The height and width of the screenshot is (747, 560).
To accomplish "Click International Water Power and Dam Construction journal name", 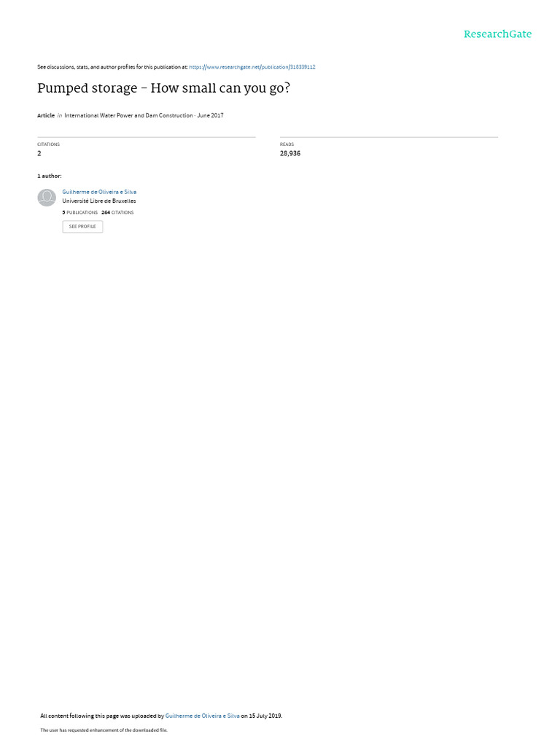I will [128, 115].
